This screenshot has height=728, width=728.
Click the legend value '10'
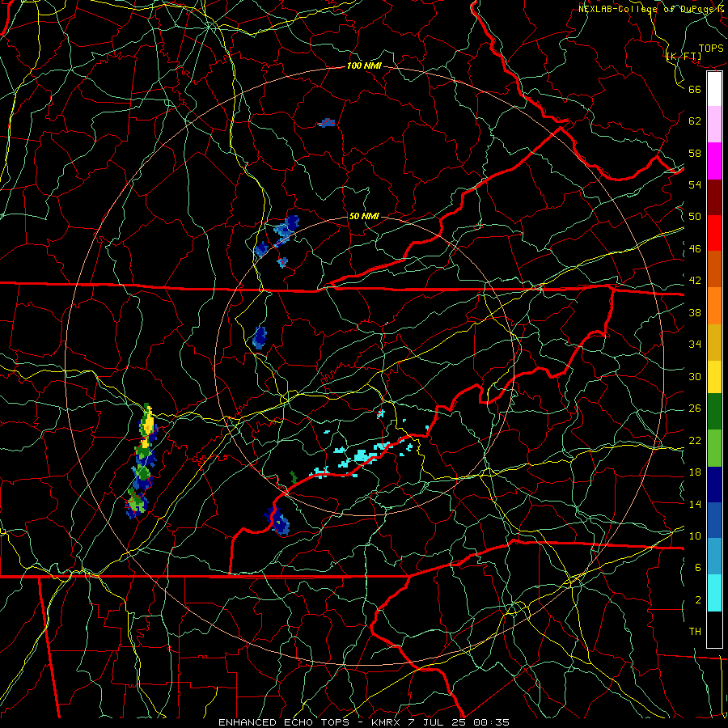pyautogui.click(x=695, y=535)
